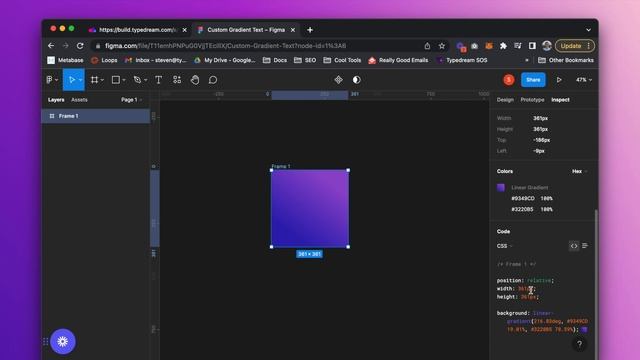The image size is (640, 360).
Task: Toggle the browser side panel icon
Action: click(532, 46)
